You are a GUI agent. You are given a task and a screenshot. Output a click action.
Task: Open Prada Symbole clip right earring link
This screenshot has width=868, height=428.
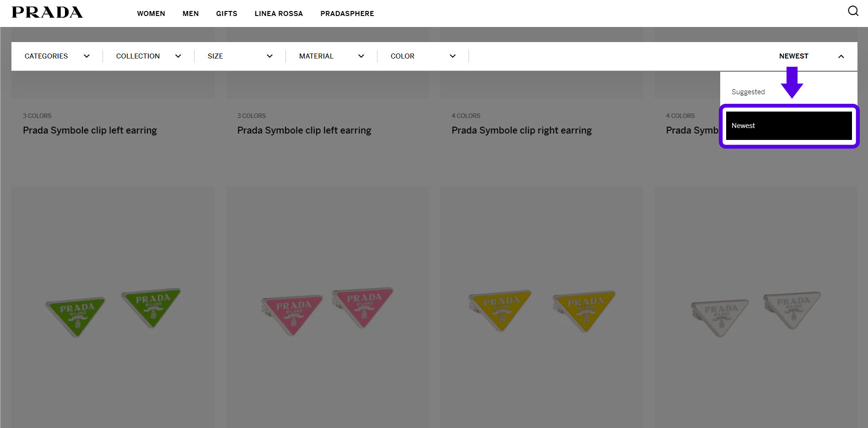click(x=521, y=130)
